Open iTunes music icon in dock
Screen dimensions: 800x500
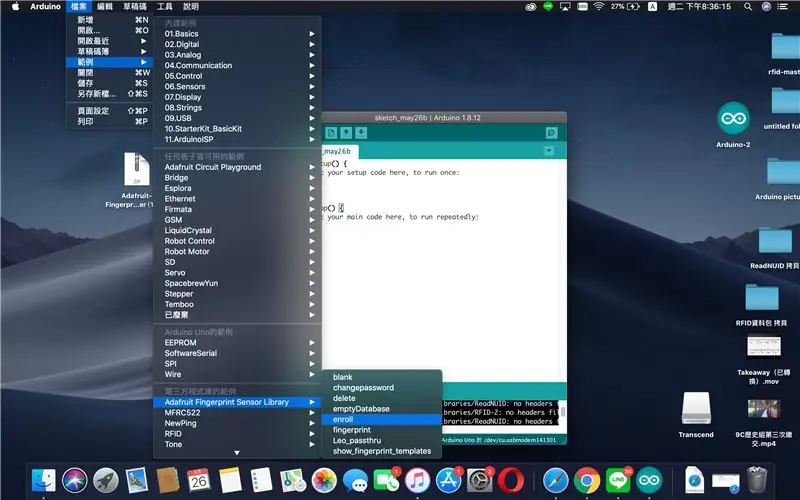(x=417, y=481)
